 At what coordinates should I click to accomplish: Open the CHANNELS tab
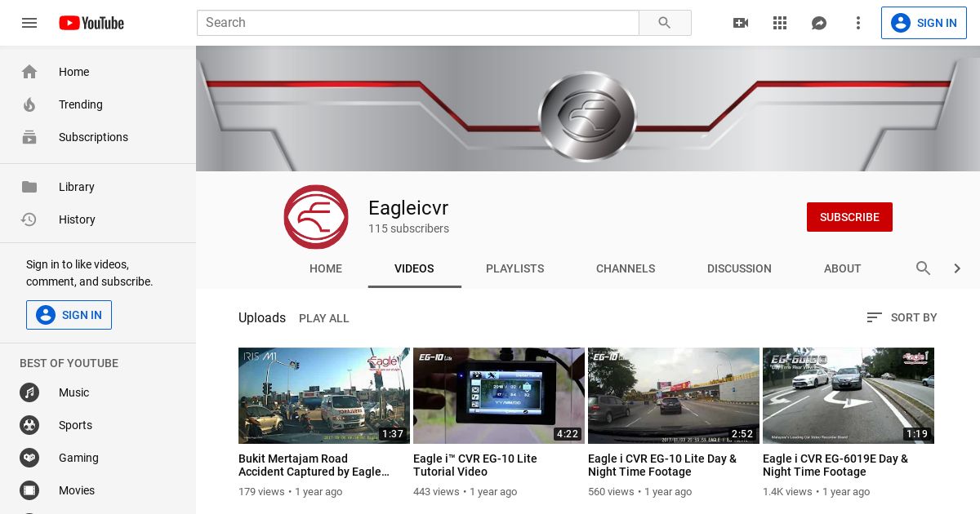click(x=626, y=268)
